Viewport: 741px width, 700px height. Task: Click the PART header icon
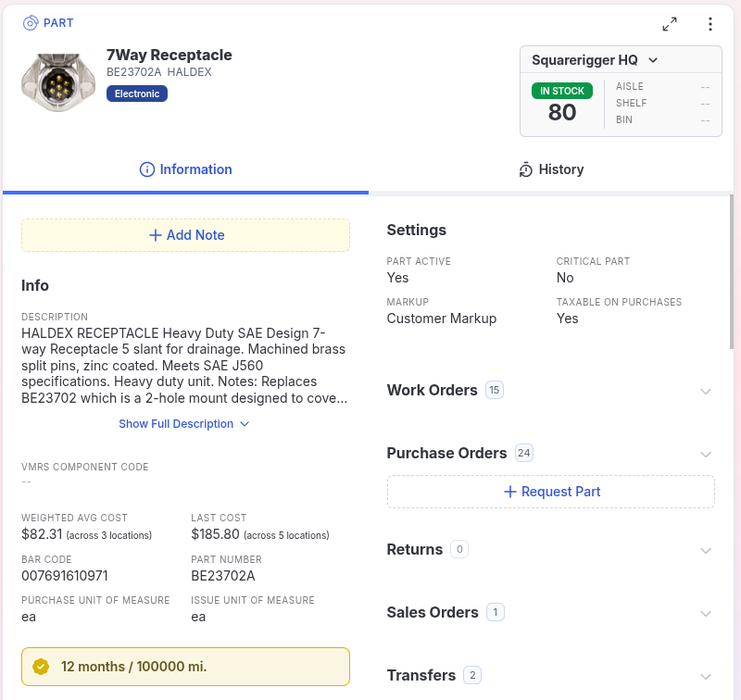(31, 22)
